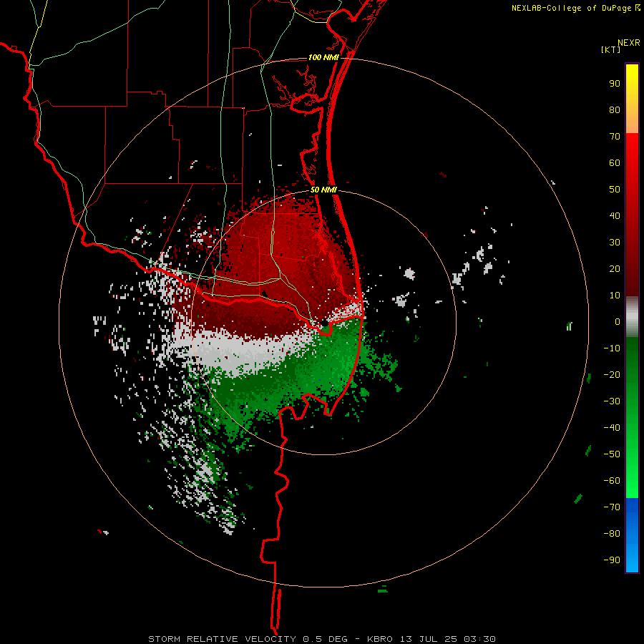644x644 pixels.
Task: Click the 13 JUL 25 date in caption
Action: (x=429, y=639)
